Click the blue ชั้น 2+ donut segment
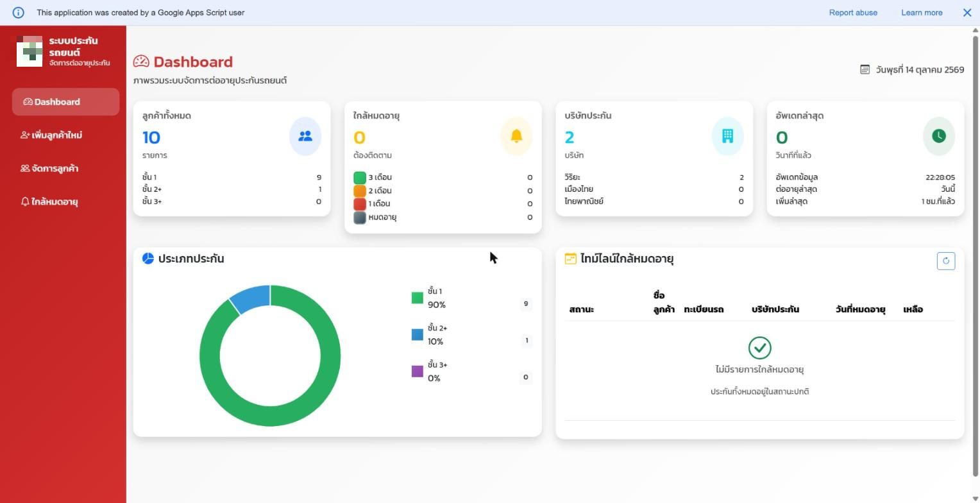 point(251,298)
